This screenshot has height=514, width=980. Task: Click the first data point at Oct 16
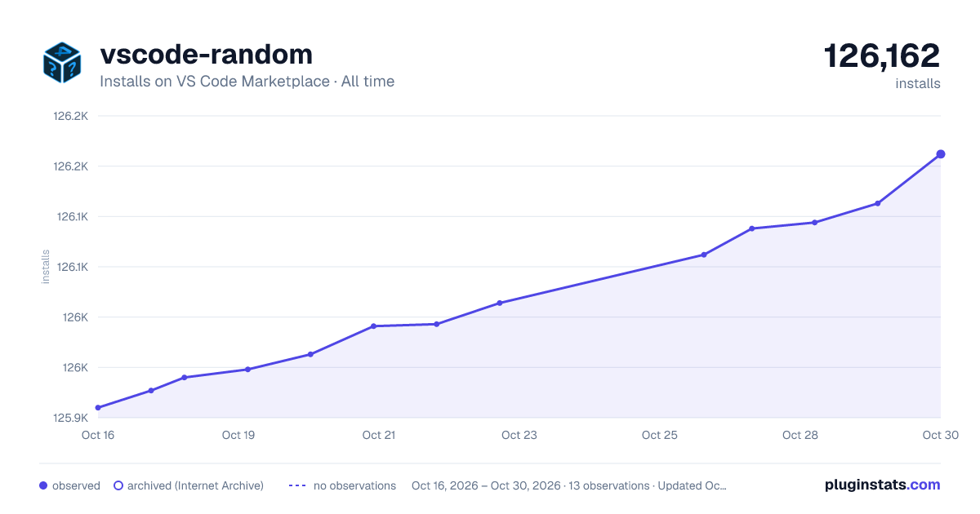pyautogui.click(x=98, y=408)
